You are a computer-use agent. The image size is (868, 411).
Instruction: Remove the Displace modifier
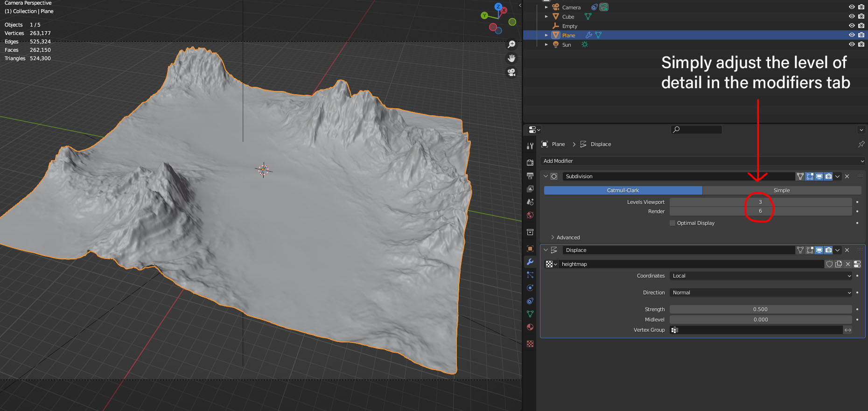coord(847,250)
